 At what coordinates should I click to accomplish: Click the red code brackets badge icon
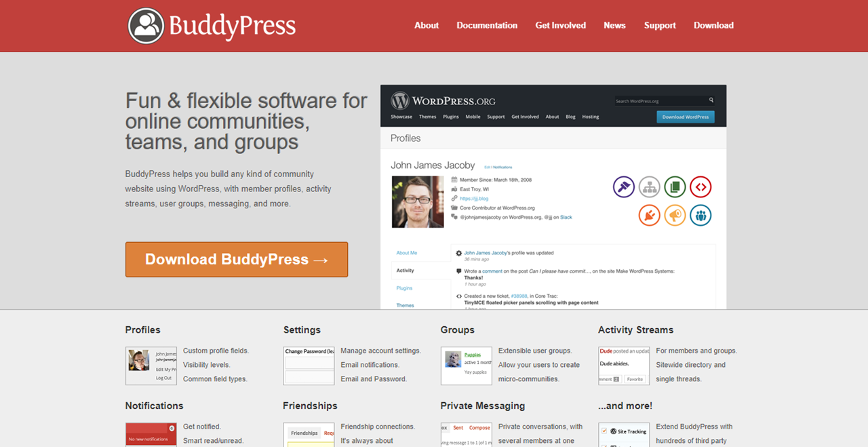[x=701, y=187]
